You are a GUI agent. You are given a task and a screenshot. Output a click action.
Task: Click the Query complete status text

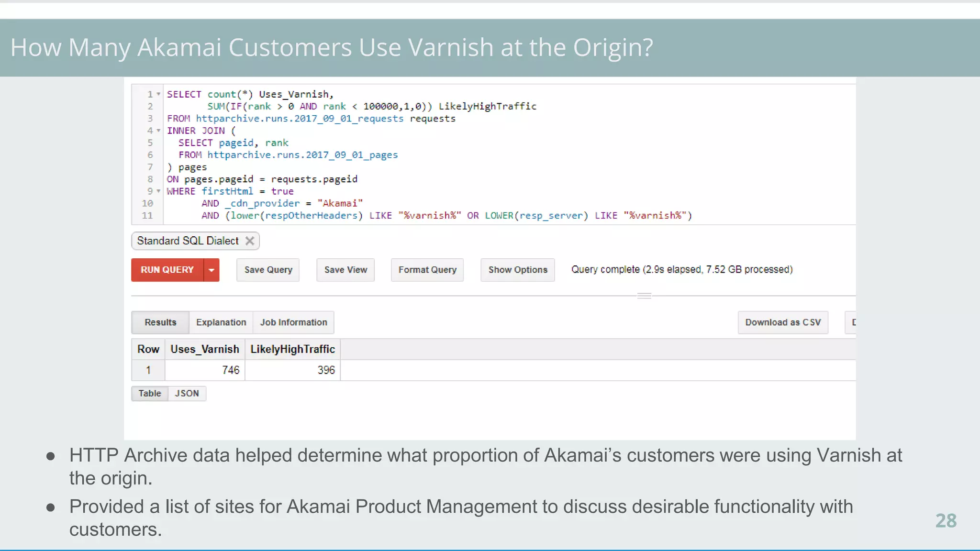(x=682, y=269)
